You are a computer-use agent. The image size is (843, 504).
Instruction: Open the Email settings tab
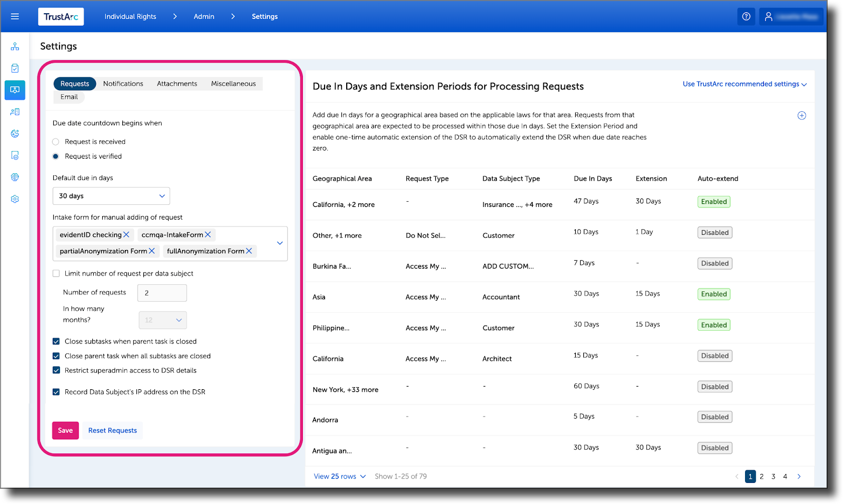pyautogui.click(x=68, y=97)
